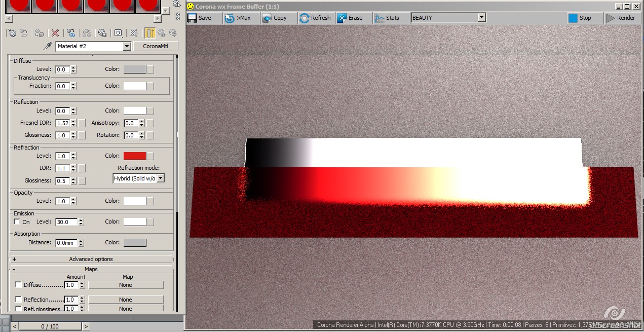Click the Reflection Glossiness map slot button
644x332 pixels.
pos(82,135)
